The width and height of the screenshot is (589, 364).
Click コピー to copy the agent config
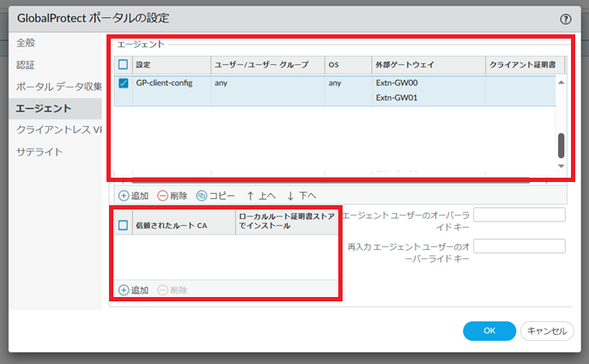pos(216,196)
